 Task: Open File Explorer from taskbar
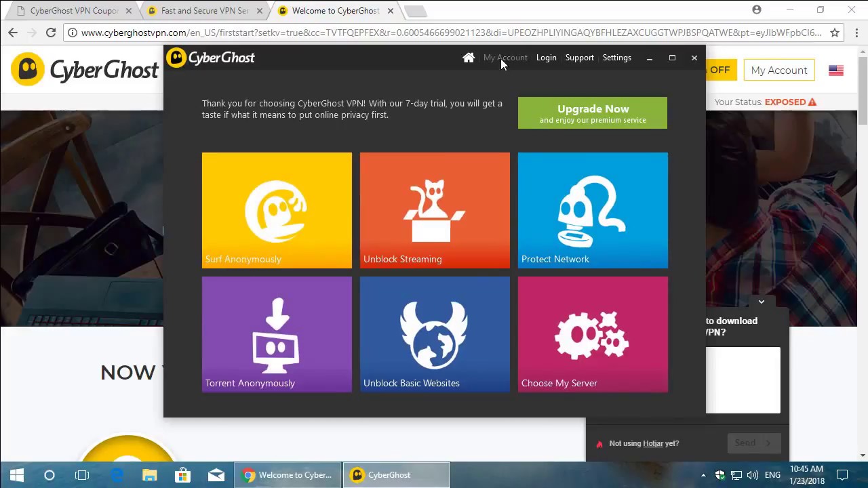click(x=149, y=475)
